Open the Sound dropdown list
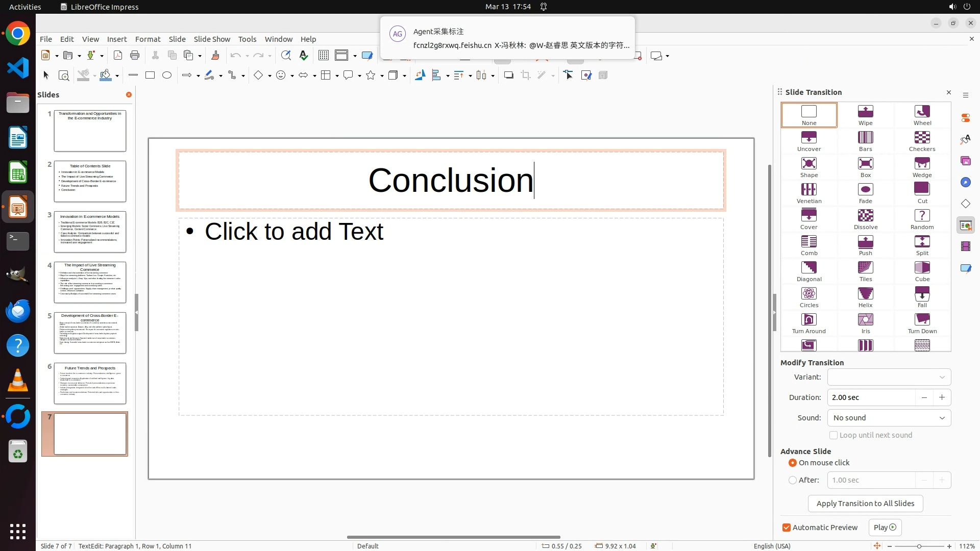 click(889, 418)
